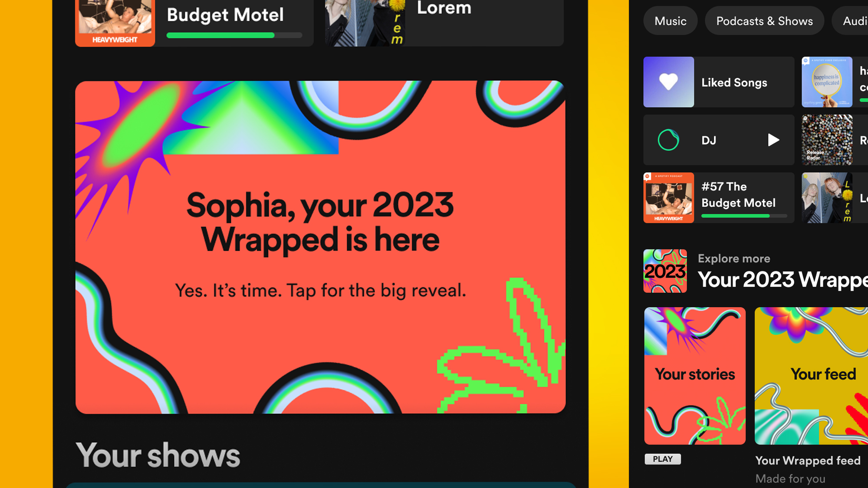Click the Your Stories playlist icon

(694, 375)
